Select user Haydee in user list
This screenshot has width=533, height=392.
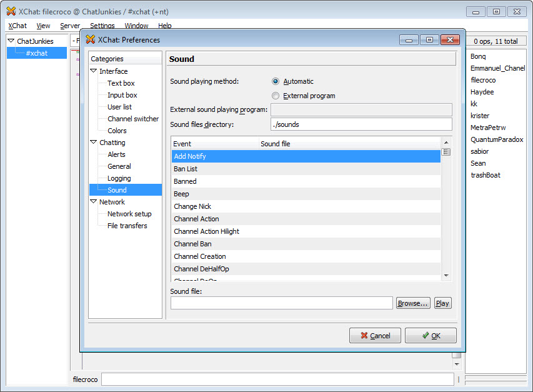[482, 92]
